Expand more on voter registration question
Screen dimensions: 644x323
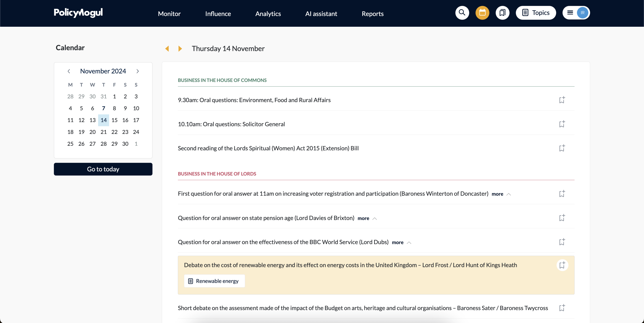pos(497,194)
